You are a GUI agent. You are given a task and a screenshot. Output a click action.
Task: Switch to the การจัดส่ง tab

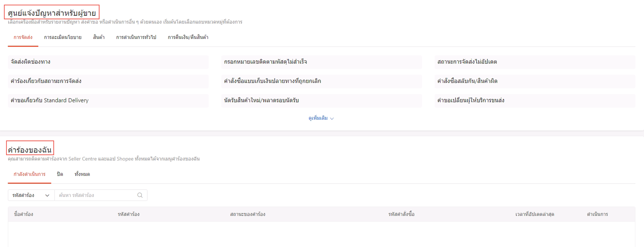(23, 37)
